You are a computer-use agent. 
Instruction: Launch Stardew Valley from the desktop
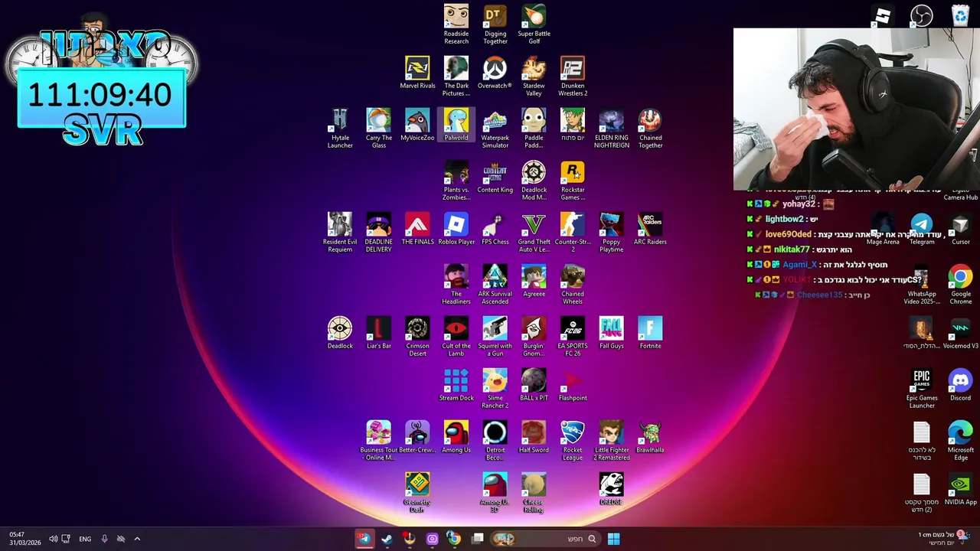pos(534,77)
